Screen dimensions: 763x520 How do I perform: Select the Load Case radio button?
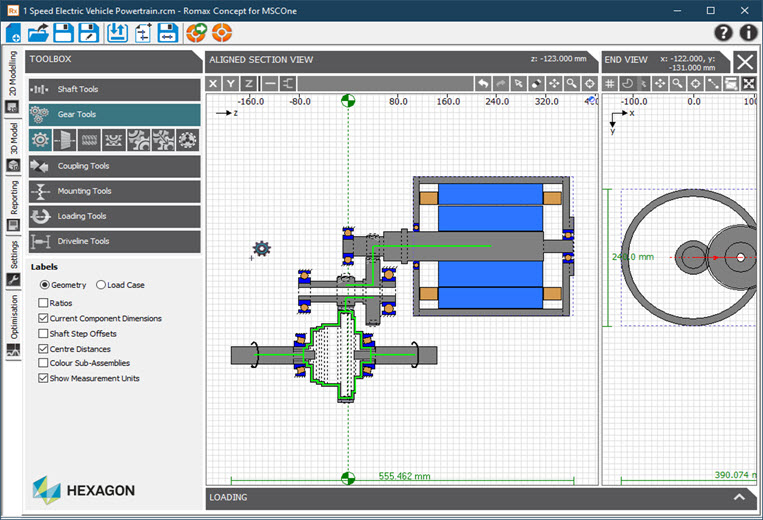click(101, 285)
